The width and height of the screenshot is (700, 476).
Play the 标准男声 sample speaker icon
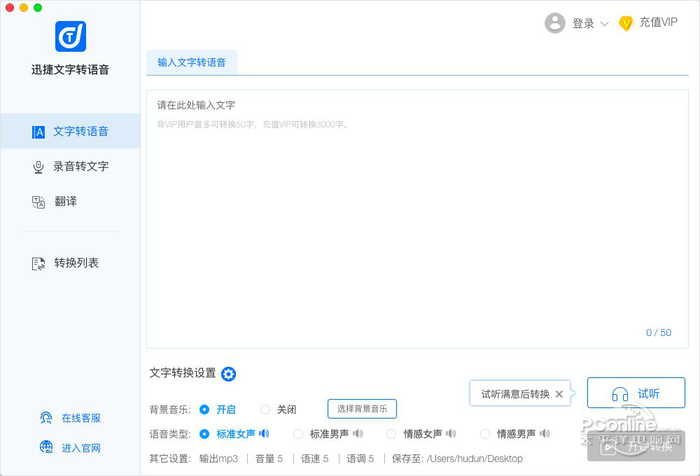tap(358, 433)
